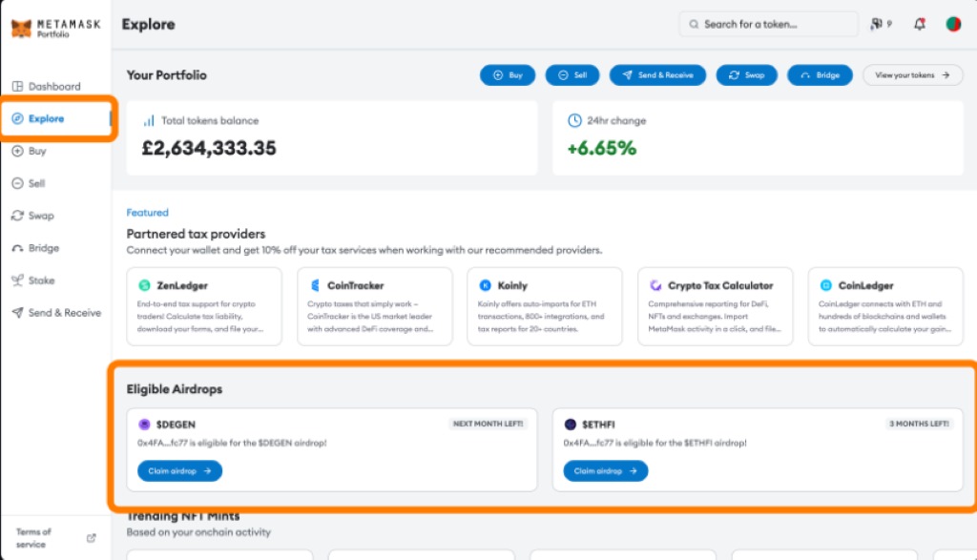Click the 3 MONTHS LEFT! badge

pos(919,424)
